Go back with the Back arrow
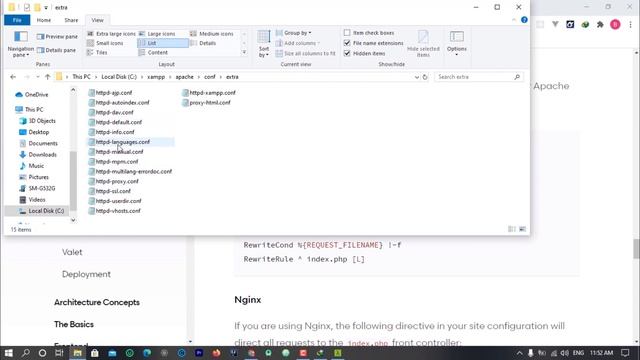The height and width of the screenshot is (360, 640). click(x=13, y=77)
